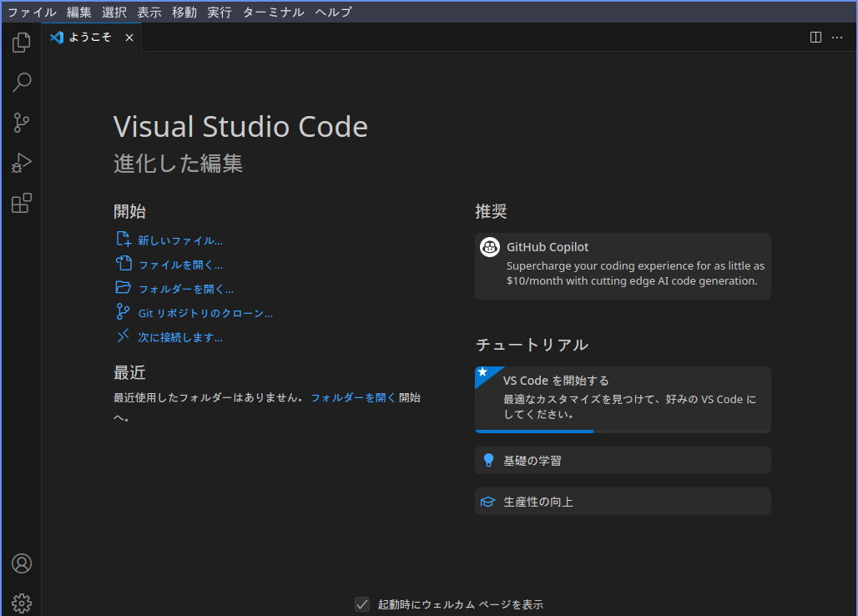Click フォルダーを開く link in 最近 section
The height and width of the screenshot is (616, 858).
[353, 397]
